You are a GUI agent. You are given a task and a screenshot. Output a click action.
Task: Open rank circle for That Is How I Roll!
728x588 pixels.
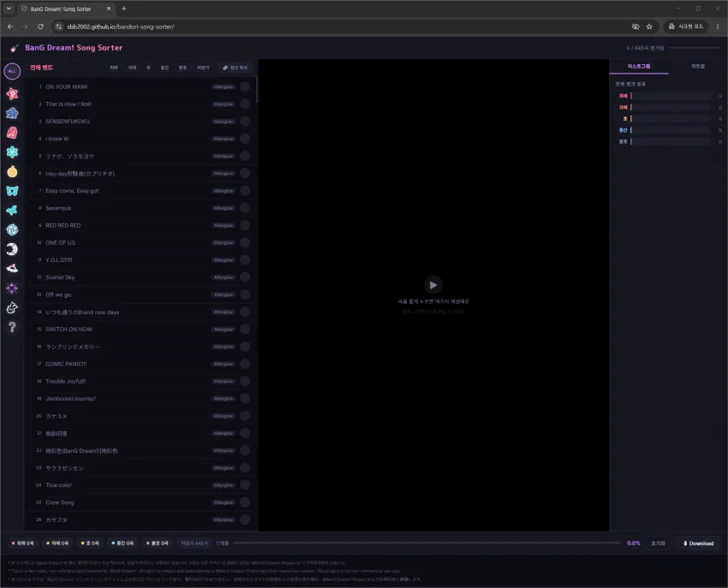[x=245, y=104]
